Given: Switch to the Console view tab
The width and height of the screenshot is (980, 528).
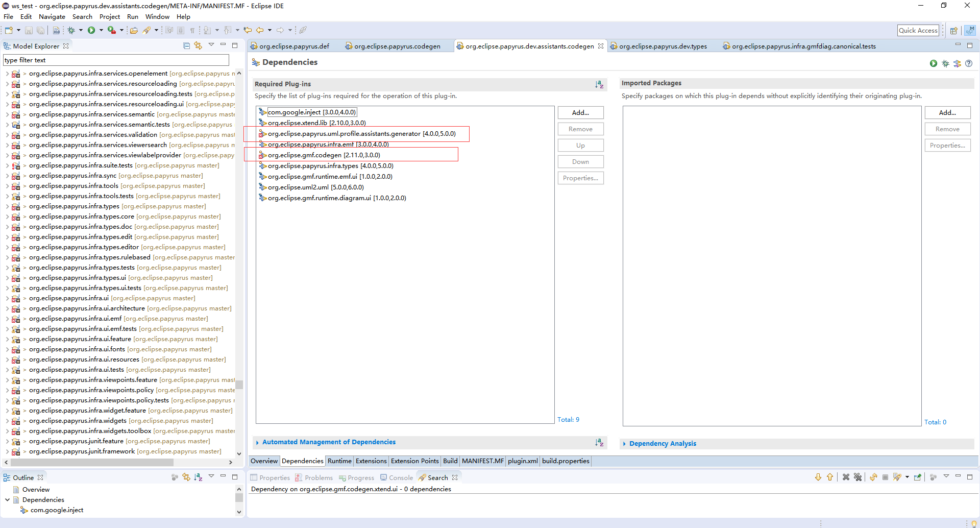Looking at the screenshot, I should click(x=397, y=477).
